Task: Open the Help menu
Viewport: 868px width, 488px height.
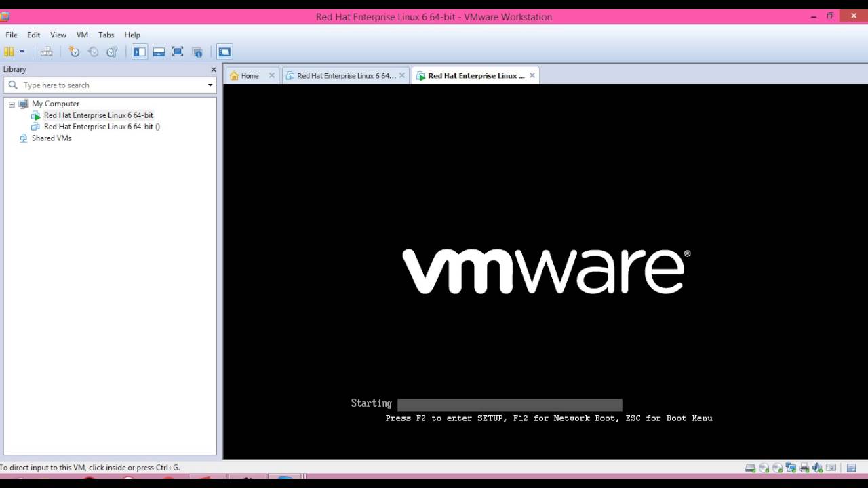Action: [x=132, y=35]
